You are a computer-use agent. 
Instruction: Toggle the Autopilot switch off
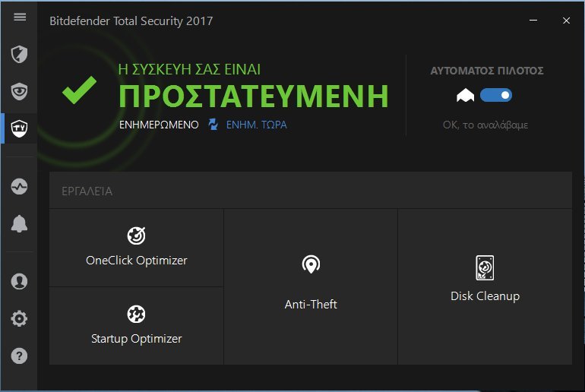pos(496,95)
